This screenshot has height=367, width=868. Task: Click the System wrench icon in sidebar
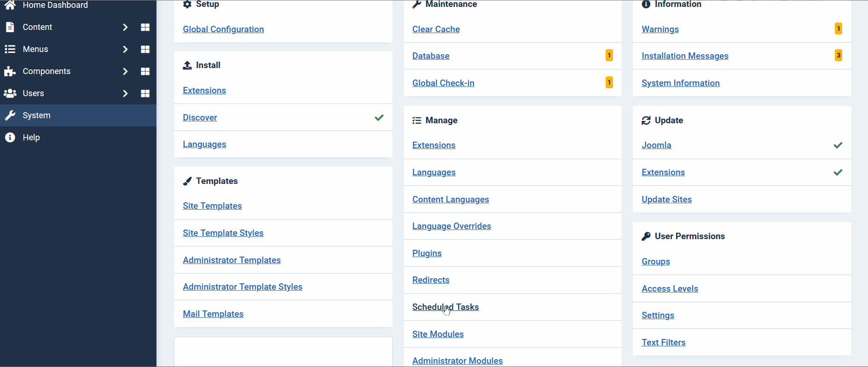click(10, 115)
